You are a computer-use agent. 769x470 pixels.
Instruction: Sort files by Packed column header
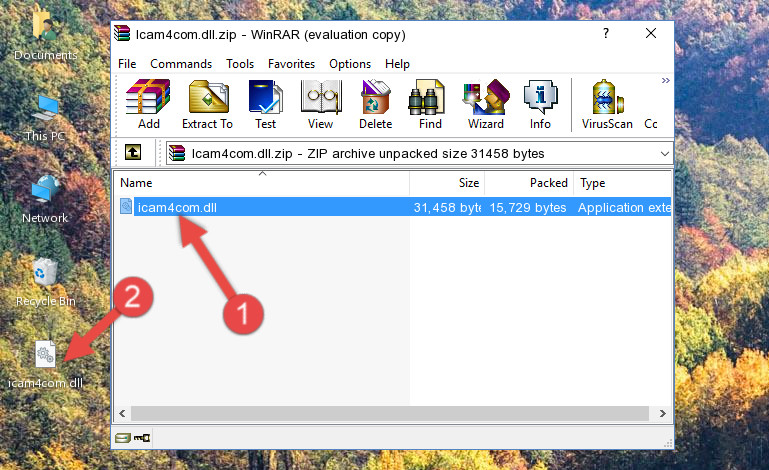(529, 183)
